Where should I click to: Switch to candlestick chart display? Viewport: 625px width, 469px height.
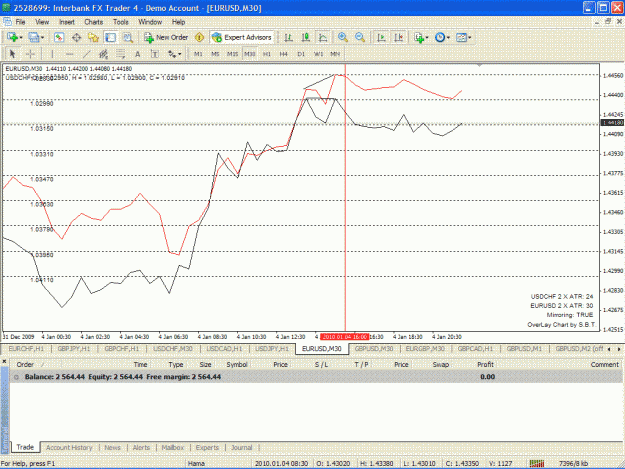[306, 37]
